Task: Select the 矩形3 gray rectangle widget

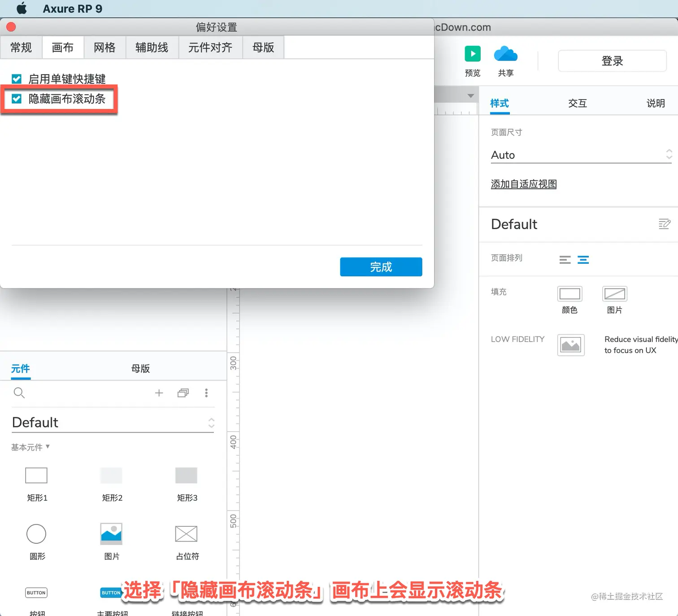Action: click(x=186, y=476)
